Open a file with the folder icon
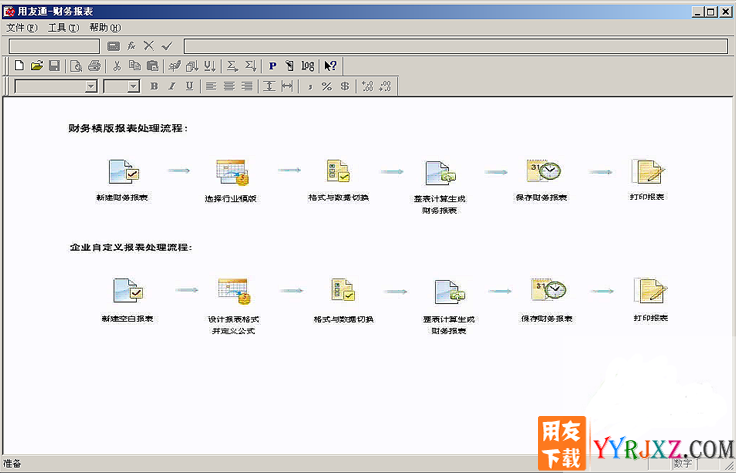 (x=37, y=66)
